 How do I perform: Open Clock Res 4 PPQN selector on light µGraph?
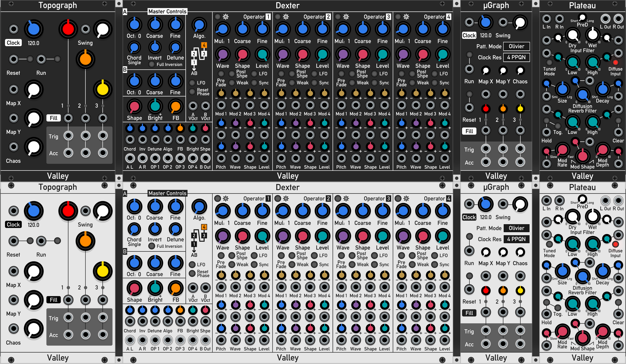click(x=516, y=239)
